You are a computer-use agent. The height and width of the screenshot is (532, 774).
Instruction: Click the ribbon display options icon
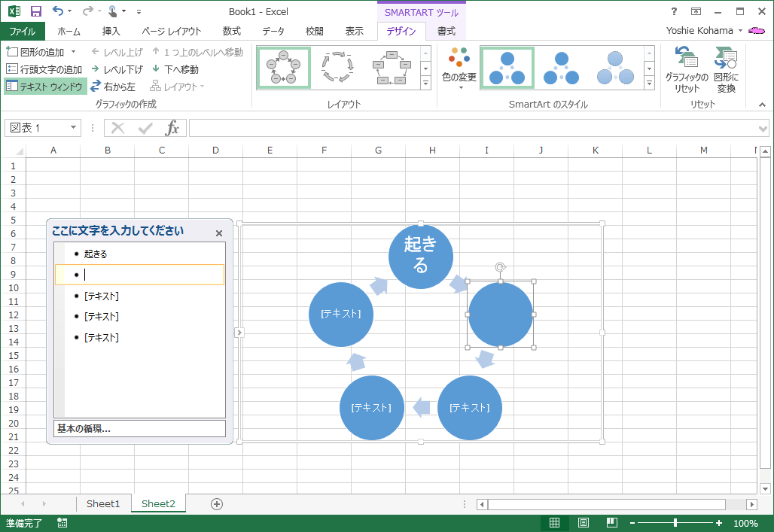696,11
